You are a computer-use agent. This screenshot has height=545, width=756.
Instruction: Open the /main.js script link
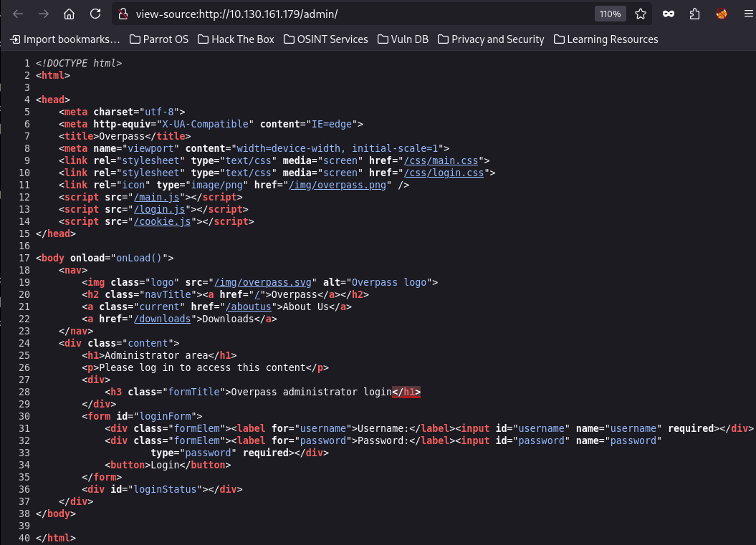[x=157, y=197]
